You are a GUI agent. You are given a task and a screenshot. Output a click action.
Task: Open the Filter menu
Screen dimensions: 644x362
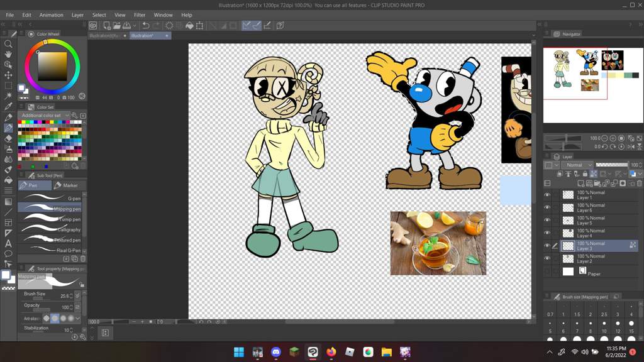click(x=140, y=15)
